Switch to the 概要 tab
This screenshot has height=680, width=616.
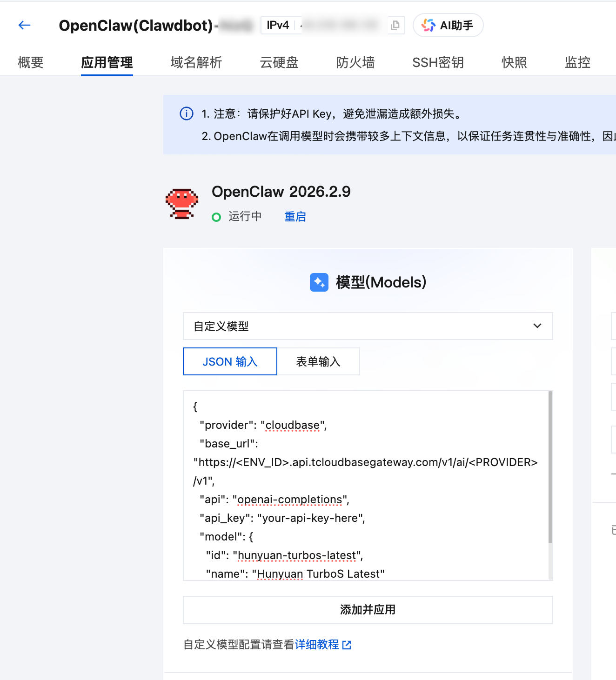31,62
